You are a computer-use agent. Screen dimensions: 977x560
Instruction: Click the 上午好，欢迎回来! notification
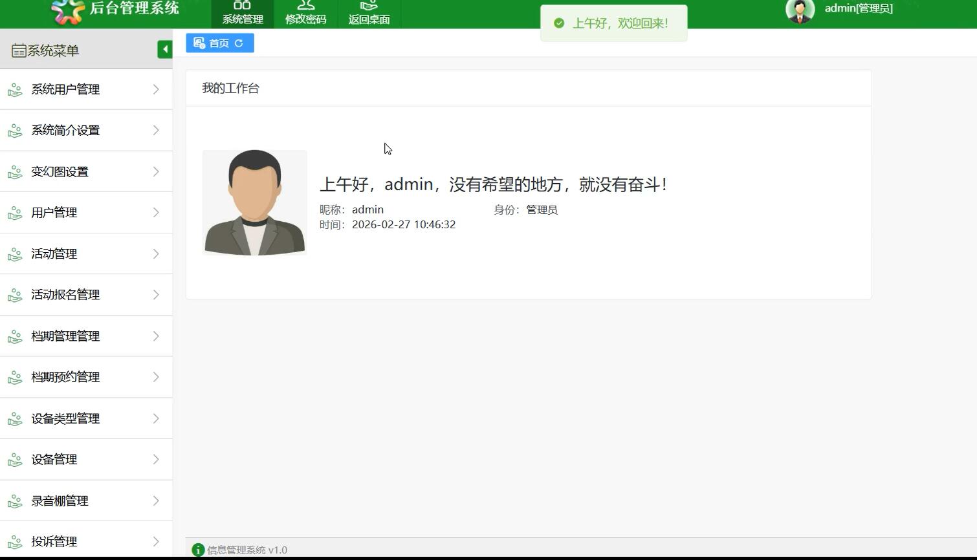(x=614, y=23)
